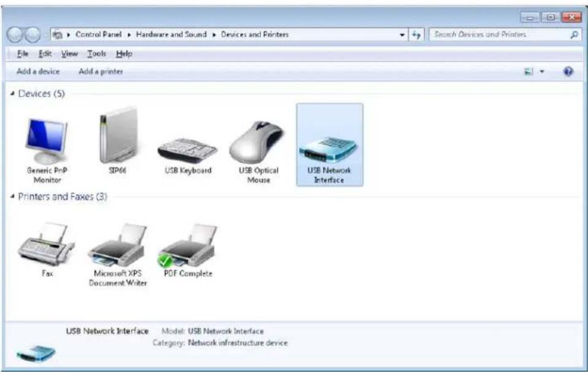This screenshot has height=372, width=588.
Task: Open the Tools menu
Action: click(96, 54)
